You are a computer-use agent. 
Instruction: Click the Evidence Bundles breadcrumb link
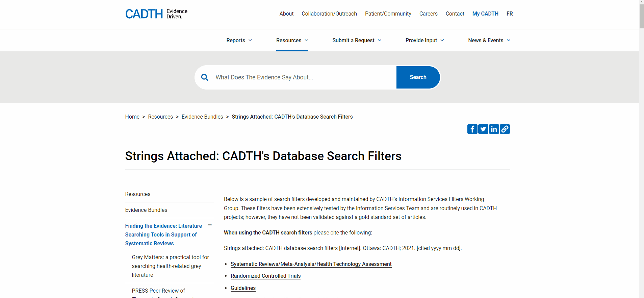point(202,117)
